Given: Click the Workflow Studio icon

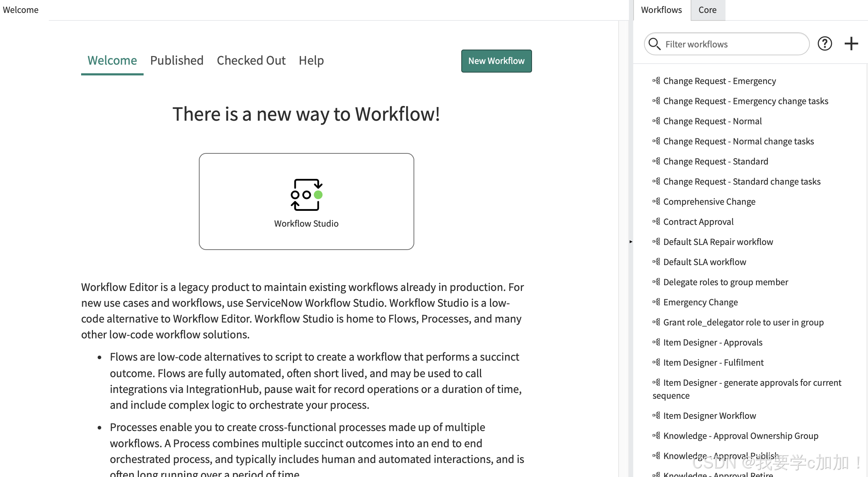Looking at the screenshot, I should (306, 195).
